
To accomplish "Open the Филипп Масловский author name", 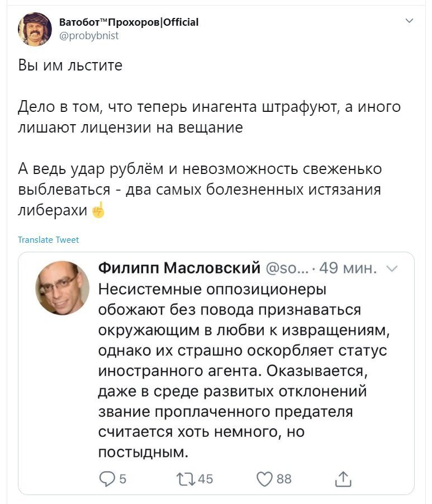I will click(179, 267).
